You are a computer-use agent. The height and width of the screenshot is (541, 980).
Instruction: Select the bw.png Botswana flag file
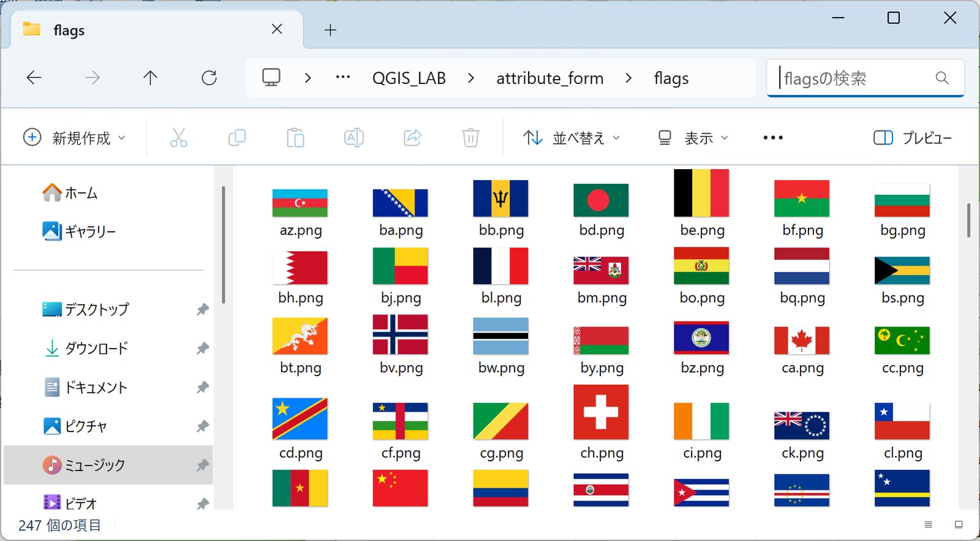click(501, 347)
